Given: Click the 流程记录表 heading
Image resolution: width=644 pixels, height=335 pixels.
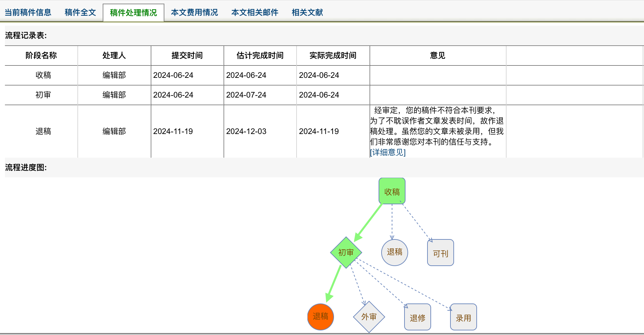Looking at the screenshot, I should pos(26,35).
